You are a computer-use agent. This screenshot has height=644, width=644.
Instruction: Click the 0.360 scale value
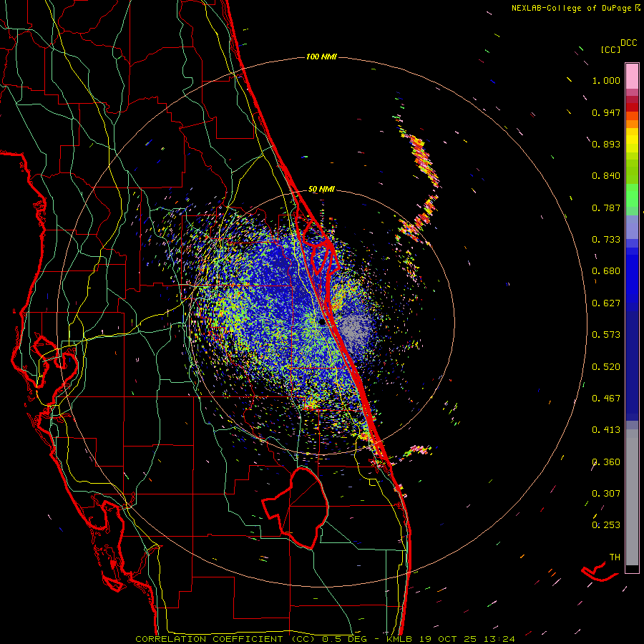[x=606, y=462]
